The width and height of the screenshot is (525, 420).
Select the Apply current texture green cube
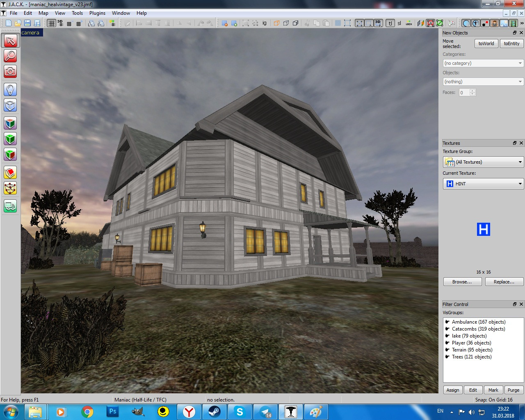(x=10, y=139)
